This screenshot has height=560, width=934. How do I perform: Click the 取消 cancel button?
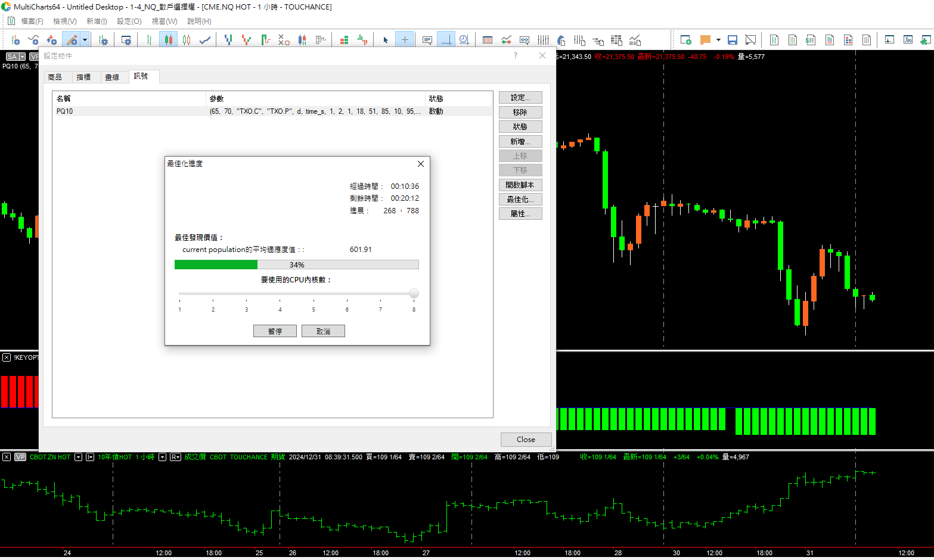[x=323, y=331]
